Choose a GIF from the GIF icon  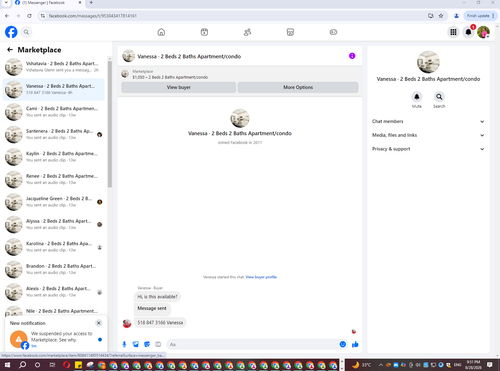coord(158,344)
